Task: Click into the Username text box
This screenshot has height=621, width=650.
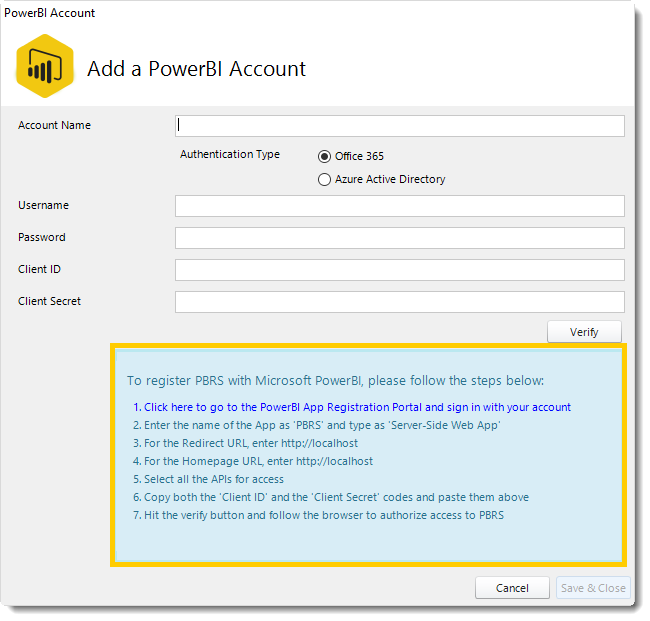Action: pos(400,206)
